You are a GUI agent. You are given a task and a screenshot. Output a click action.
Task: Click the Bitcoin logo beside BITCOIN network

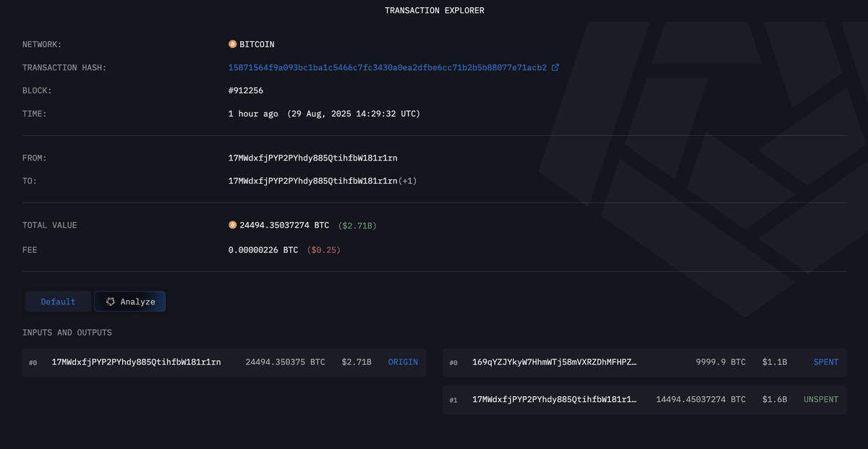(232, 44)
